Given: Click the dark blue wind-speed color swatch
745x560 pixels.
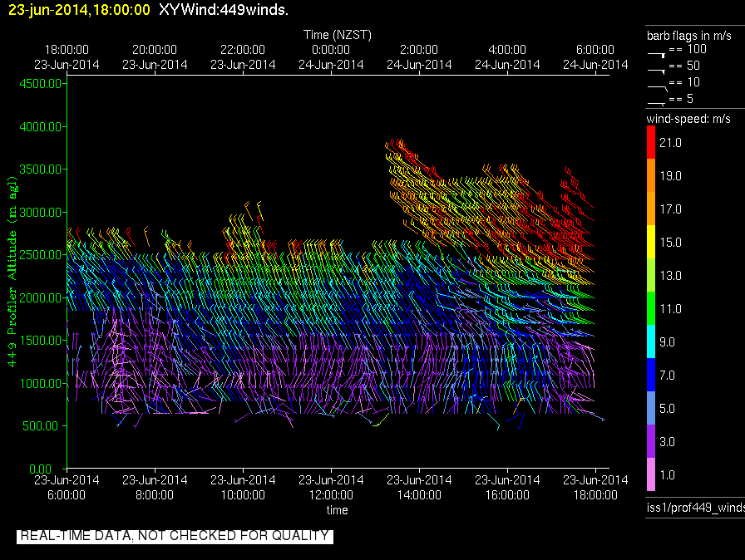Looking at the screenshot, I should click(x=652, y=376).
